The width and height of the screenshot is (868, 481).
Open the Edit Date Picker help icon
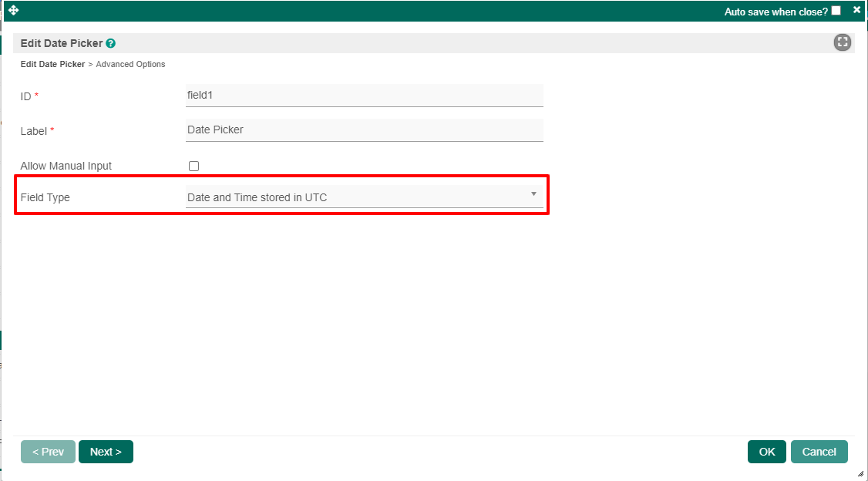tap(111, 43)
